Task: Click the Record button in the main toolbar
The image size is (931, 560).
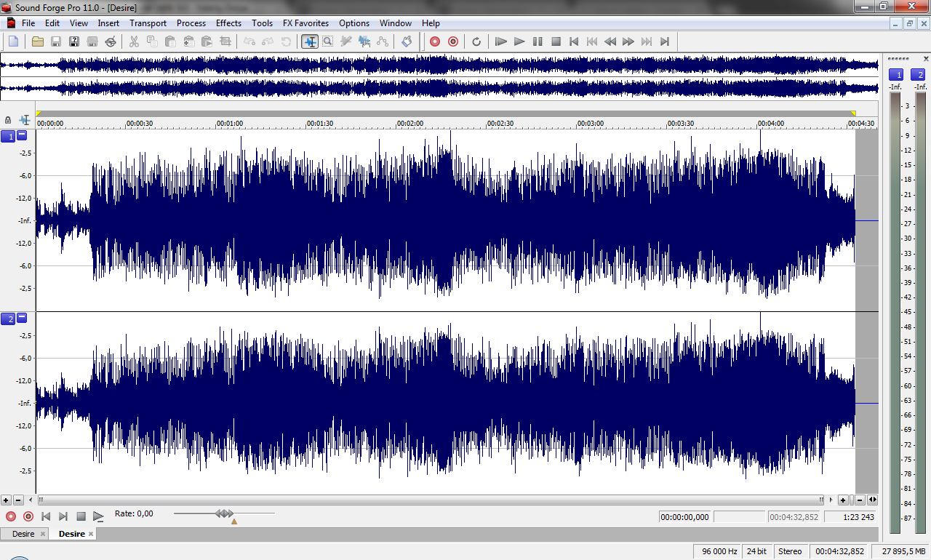Action: [x=435, y=41]
